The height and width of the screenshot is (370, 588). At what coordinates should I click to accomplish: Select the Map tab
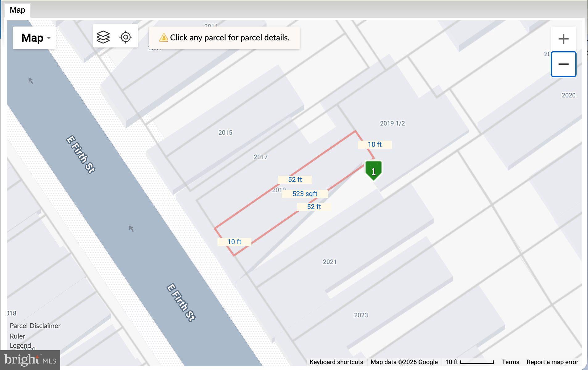click(17, 10)
